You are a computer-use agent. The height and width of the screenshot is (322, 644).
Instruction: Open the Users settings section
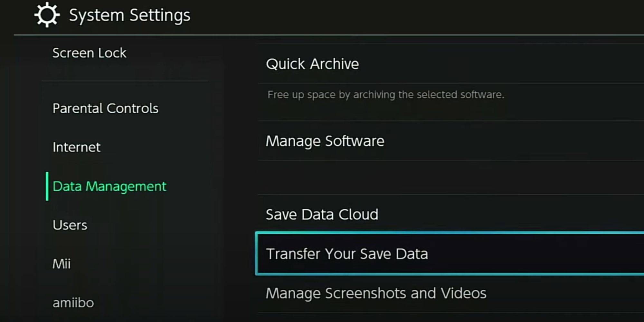[x=70, y=225]
